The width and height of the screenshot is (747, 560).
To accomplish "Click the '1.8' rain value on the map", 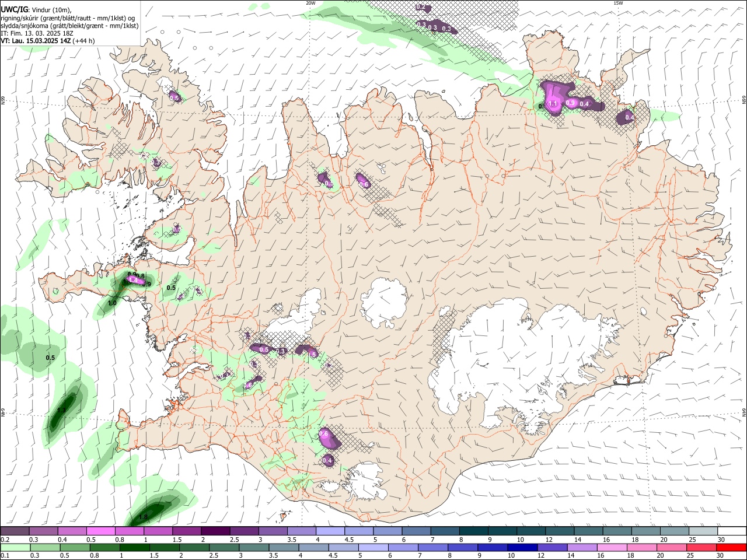I will click(143, 517).
